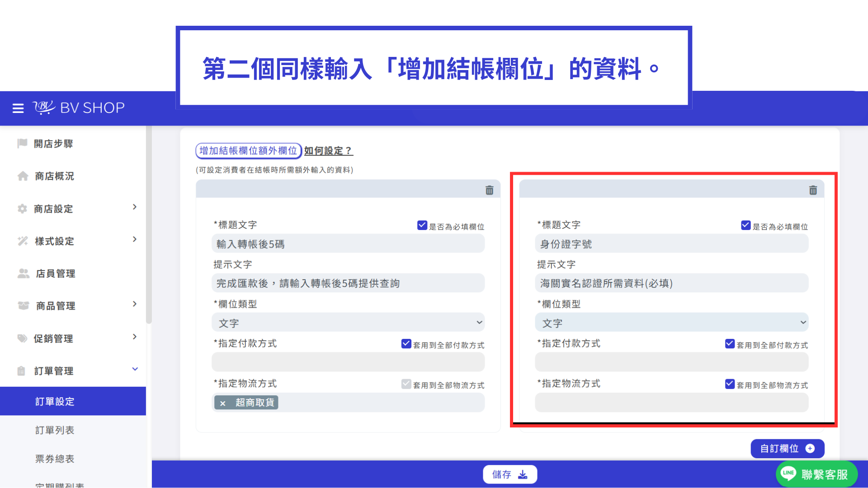Toggle 套用到全部物流方式 in second card
The height and width of the screenshot is (488, 868).
click(730, 384)
